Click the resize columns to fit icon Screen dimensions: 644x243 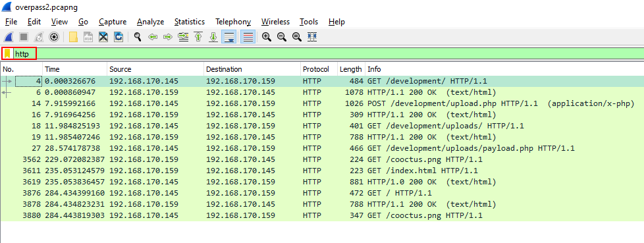(x=312, y=37)
